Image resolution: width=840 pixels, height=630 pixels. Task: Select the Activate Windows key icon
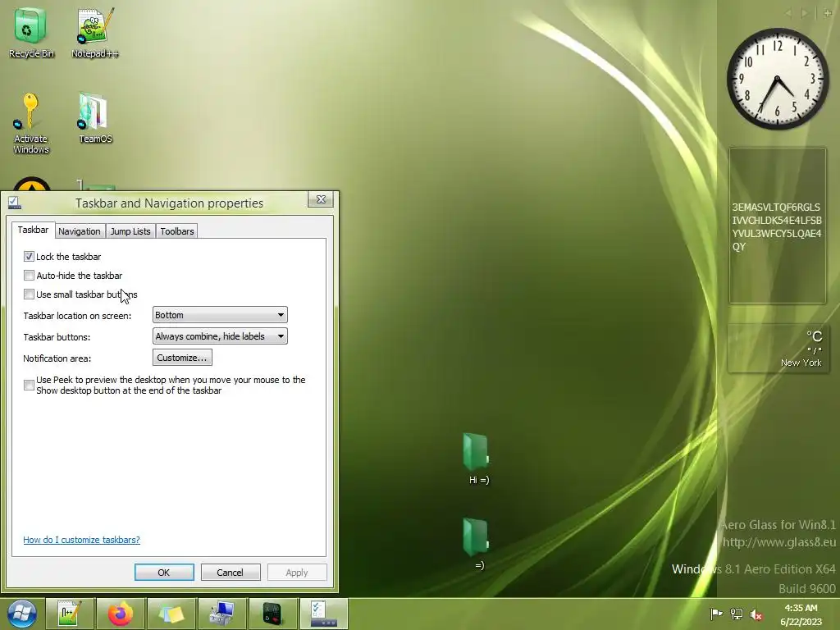[30, 123]
